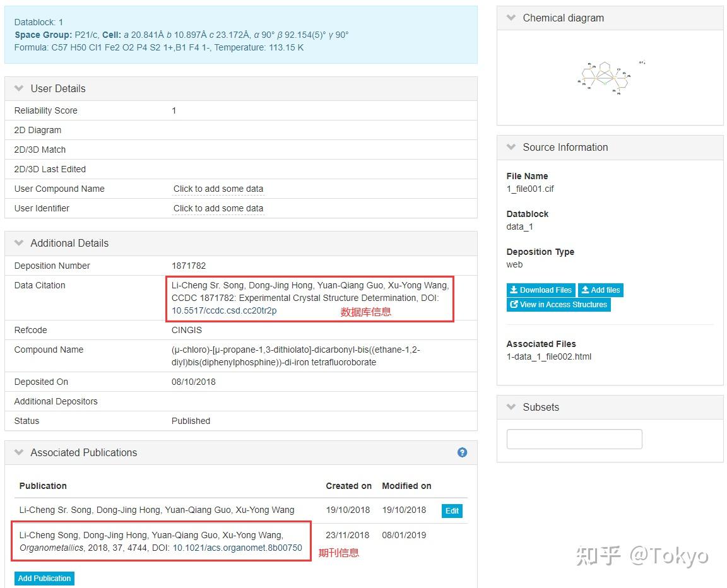Image resolution: width=727 pixels, height=588 pixels.
Task: Collapse the User Details section
Action: tap(19, 88)
